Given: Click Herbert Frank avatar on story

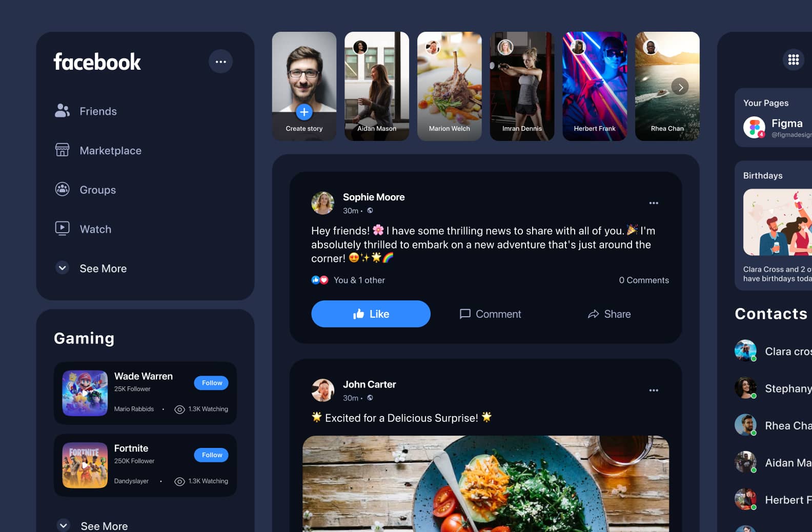Looking at the screenshot, I should [x=578, y=47].
